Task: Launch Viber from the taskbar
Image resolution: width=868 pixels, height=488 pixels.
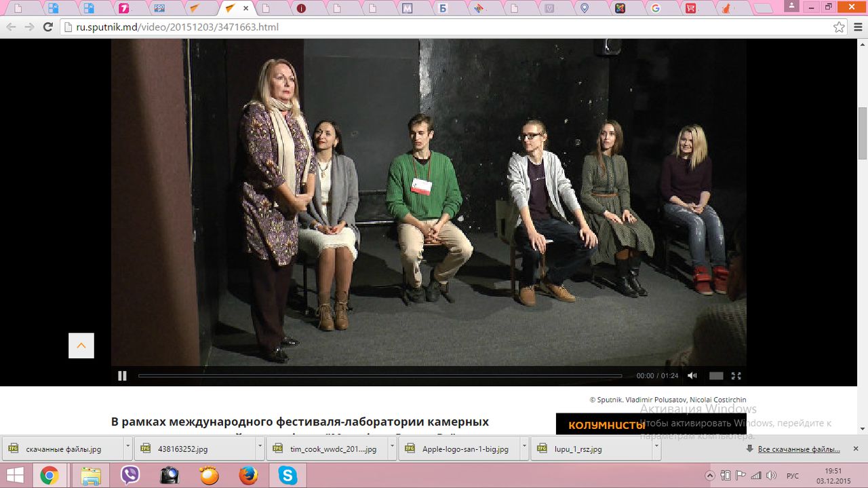Action: point(130,476)
